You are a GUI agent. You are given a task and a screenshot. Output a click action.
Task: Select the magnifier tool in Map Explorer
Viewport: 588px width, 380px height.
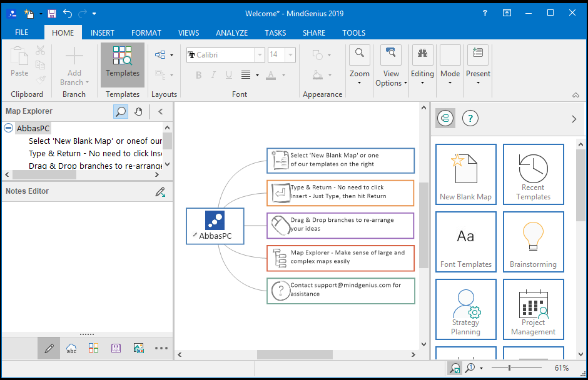(x=121, y=111)
